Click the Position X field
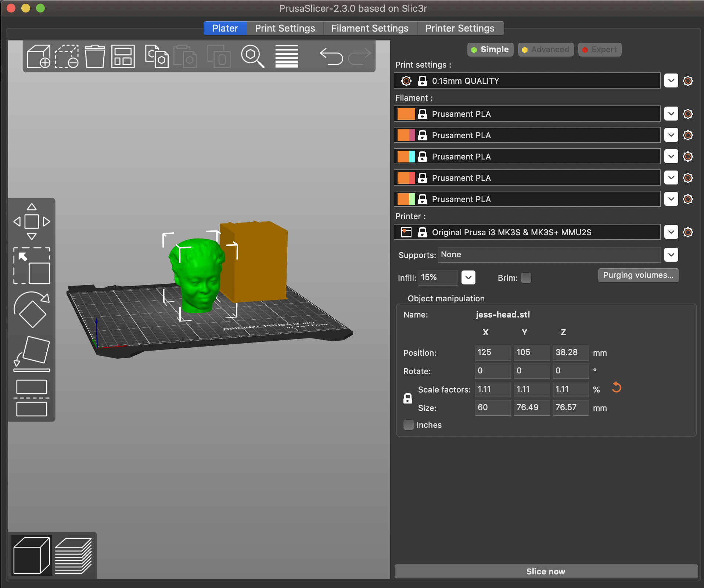This screenshot has width=704, height=588. (x=492, y=352)
